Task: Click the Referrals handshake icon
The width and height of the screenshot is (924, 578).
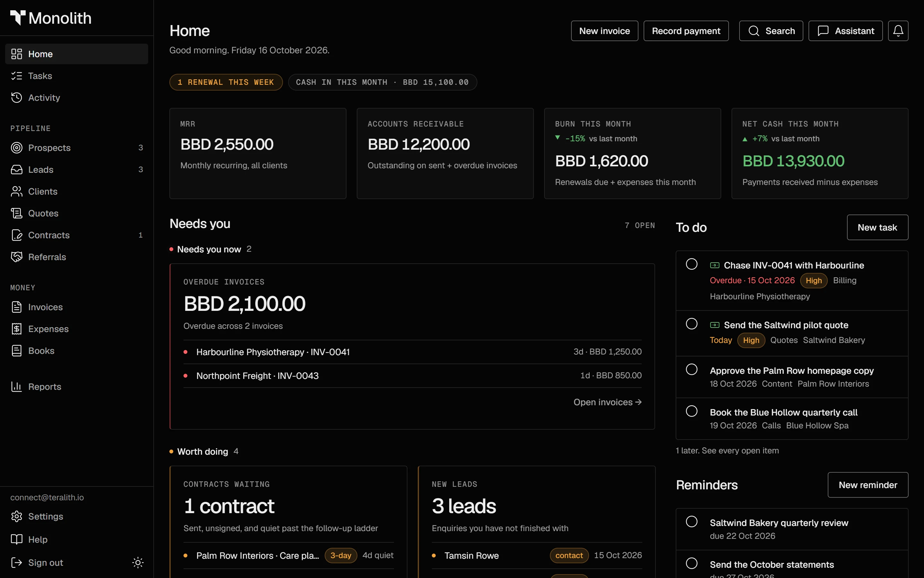Action: (16, 257)
